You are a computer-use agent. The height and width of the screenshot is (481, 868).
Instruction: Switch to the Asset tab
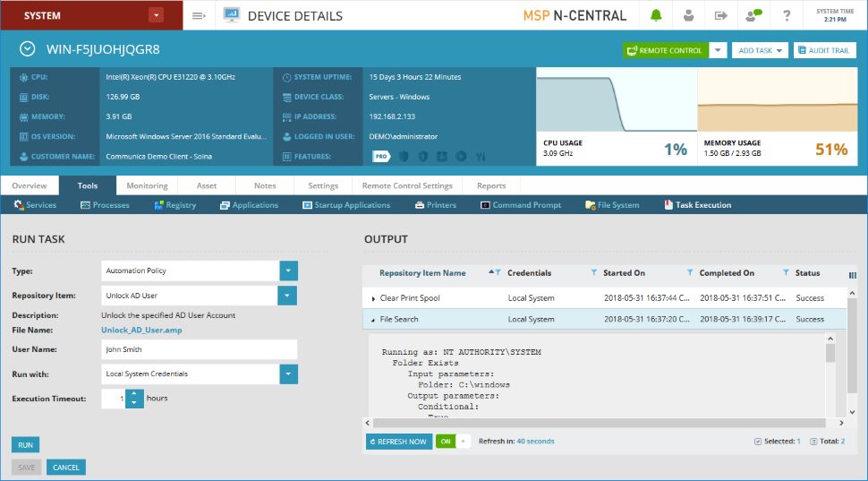[207, 185]
